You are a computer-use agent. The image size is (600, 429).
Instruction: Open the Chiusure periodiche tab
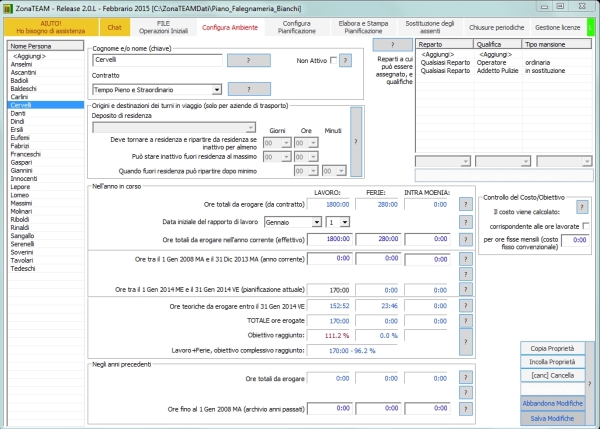click(x=497, y=27)
